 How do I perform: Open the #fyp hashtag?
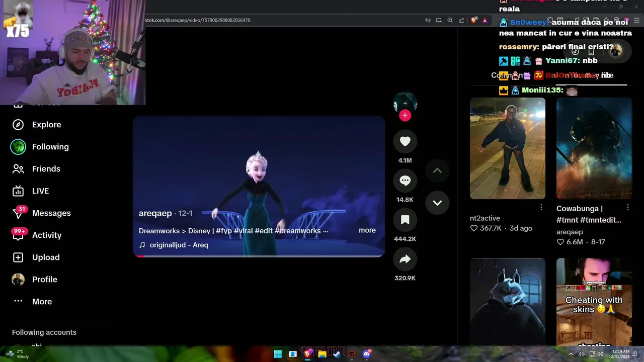tap(223, 231)
